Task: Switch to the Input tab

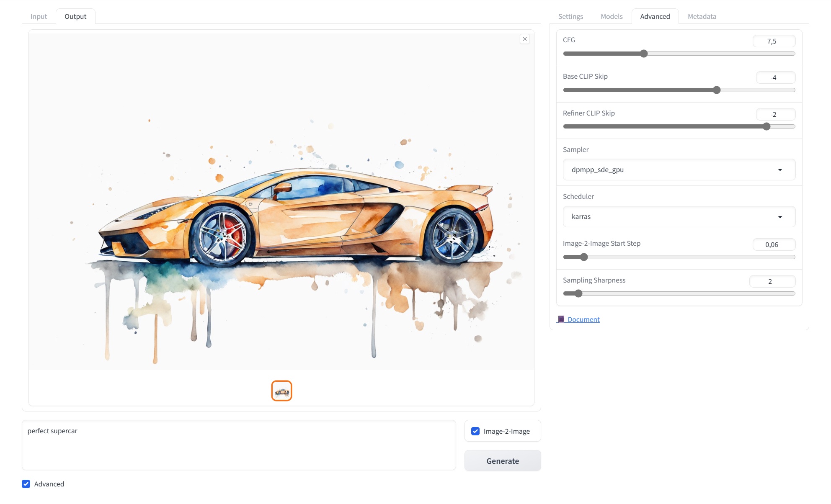Action: pyautogui.click(x=39, y=16)
